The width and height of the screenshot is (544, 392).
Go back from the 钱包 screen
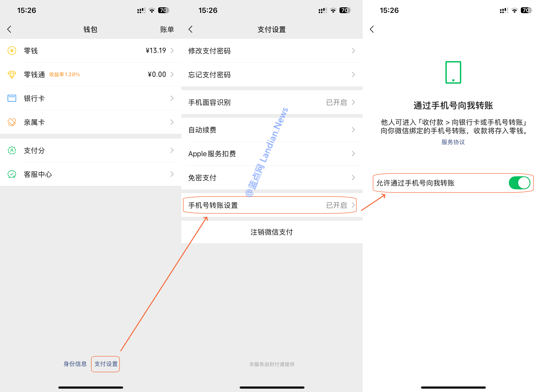[x=9, y=29]
